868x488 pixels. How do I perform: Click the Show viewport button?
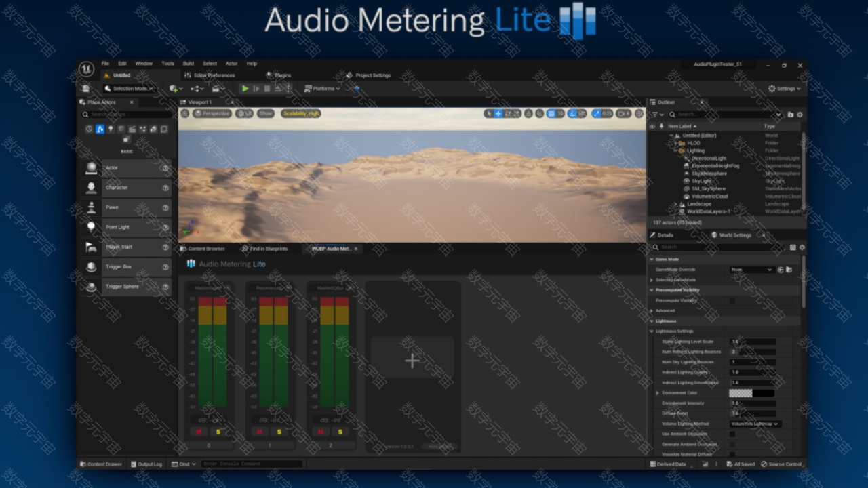tap(266, 113)
